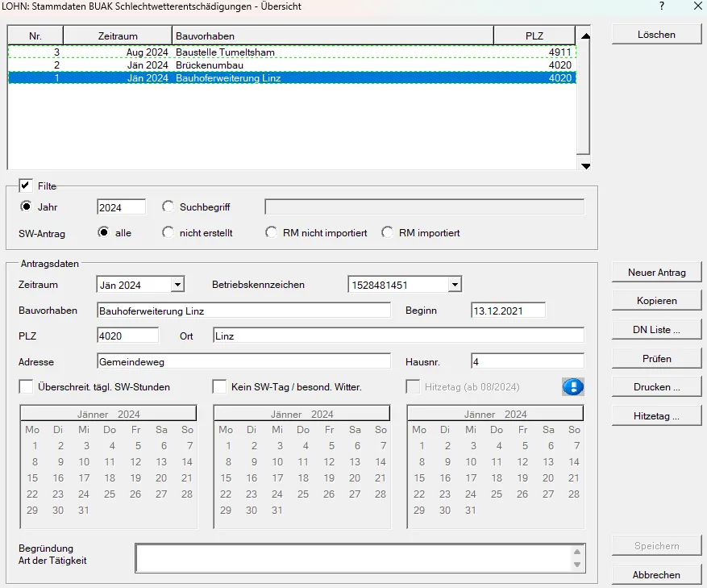707x588 pixels.
Task: Click the PLZ column header
Action: 534,35
